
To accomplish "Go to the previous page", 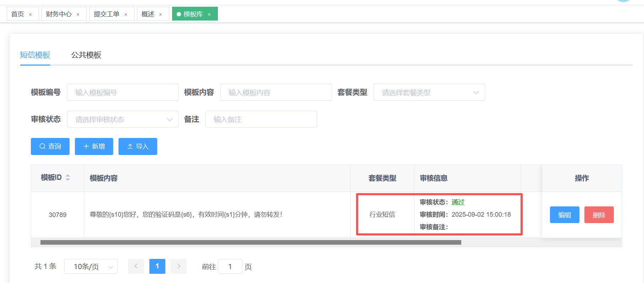I will [136, 266].
